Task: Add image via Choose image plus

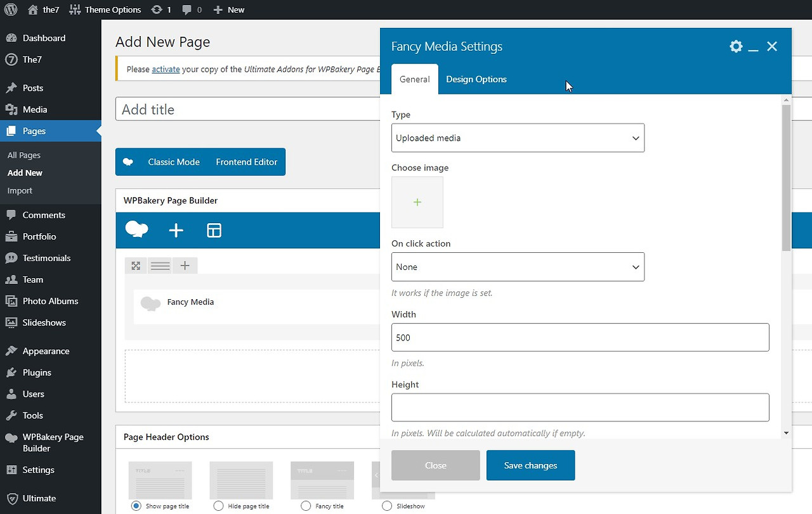Action: coord(417,202)
